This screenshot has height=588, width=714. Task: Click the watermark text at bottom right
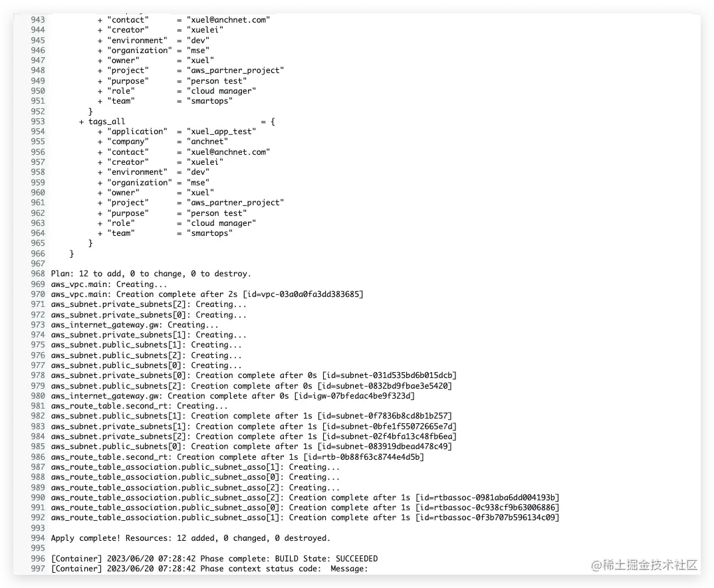(644, 565)
